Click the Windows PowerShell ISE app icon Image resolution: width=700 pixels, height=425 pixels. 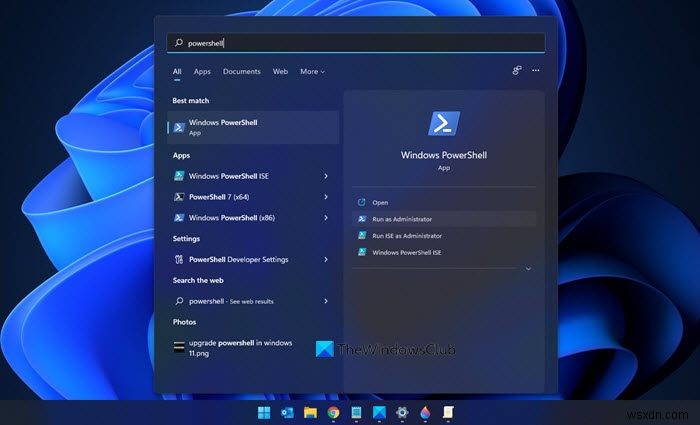(x=179, y=176)
